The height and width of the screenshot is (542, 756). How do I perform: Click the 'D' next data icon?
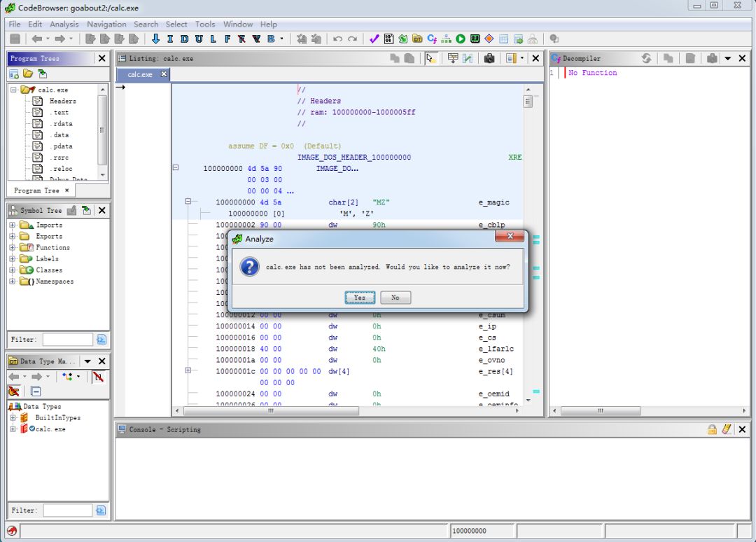pos(184,39)
